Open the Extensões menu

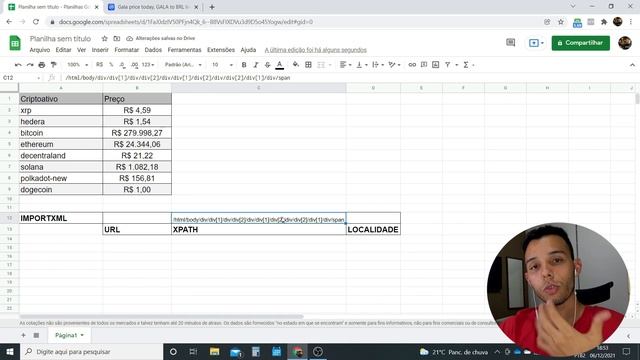click(x=221, y=50)
